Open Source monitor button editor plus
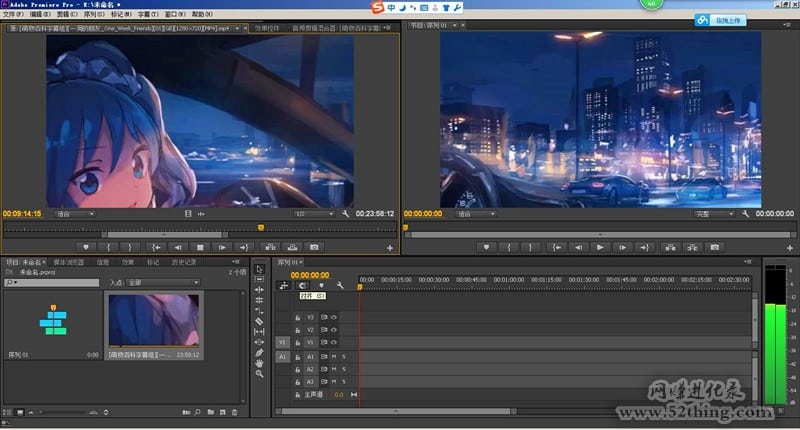This screenshot has height=430, width=800. [390, 248]
